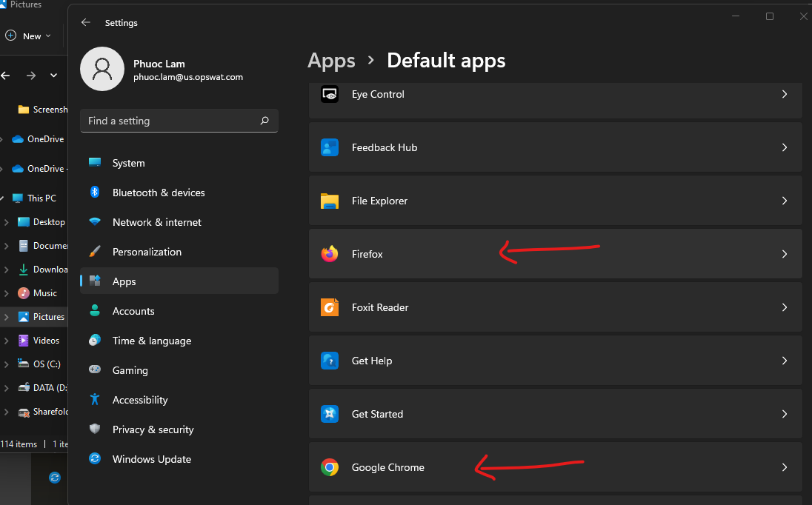The height and width of the screenshot is (505, 812).
Task: Click the Settings back arrow
Action: pyautogui.click(x=86, y=22)
